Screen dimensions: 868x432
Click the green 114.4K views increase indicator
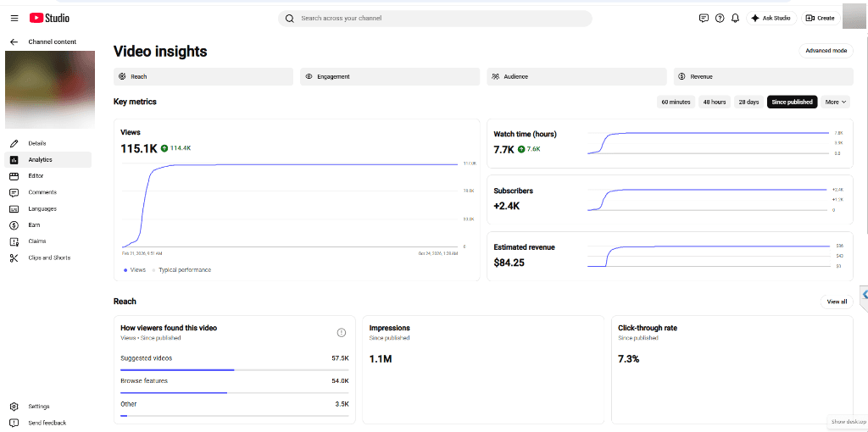(x=176, y=148)
